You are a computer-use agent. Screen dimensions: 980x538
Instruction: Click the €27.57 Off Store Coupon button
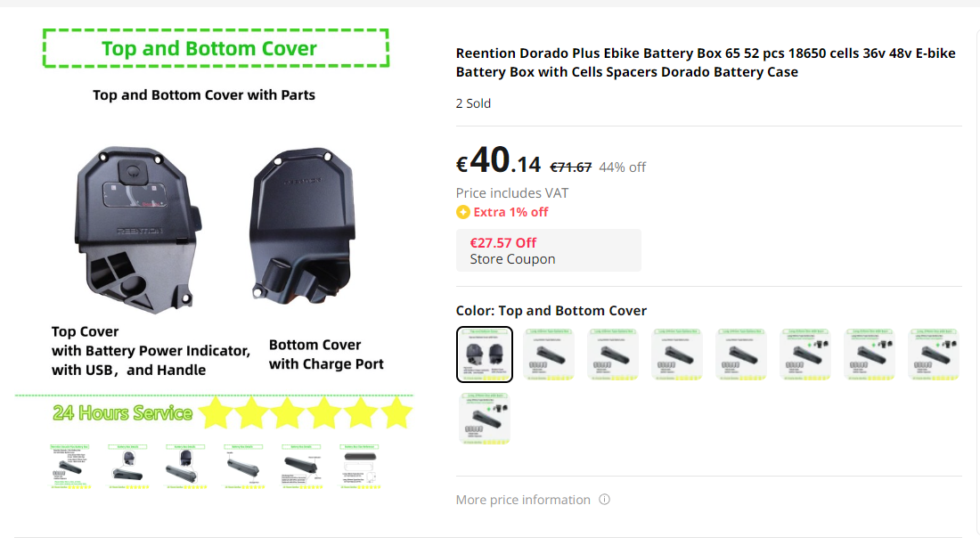(548, 250)
